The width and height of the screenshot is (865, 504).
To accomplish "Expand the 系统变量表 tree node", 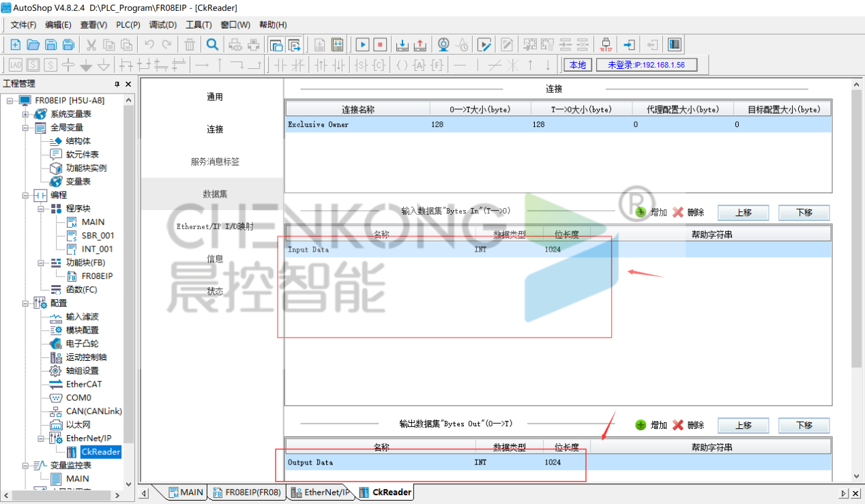I will (x=25, y=114).
